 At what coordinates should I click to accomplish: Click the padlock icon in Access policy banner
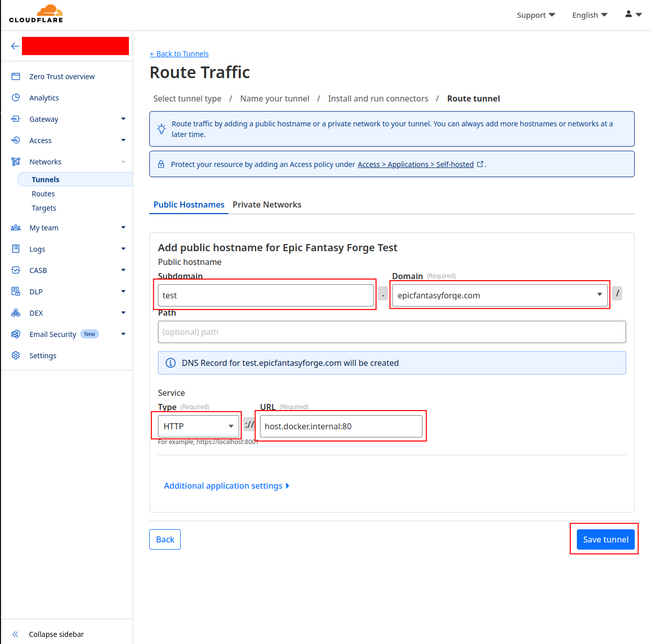(161, 164)
